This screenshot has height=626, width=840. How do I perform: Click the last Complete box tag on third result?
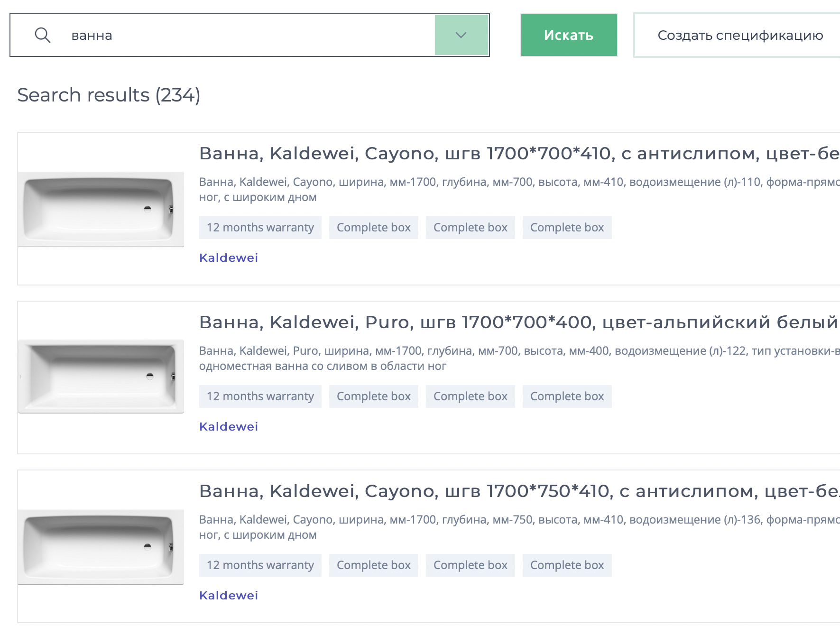tap(567, 565)
